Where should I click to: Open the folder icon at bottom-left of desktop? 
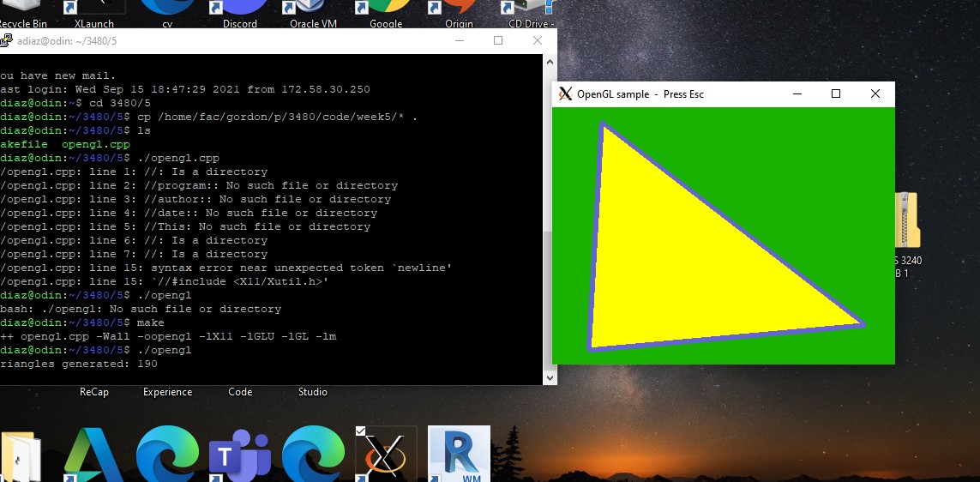(x=21, y=455)
